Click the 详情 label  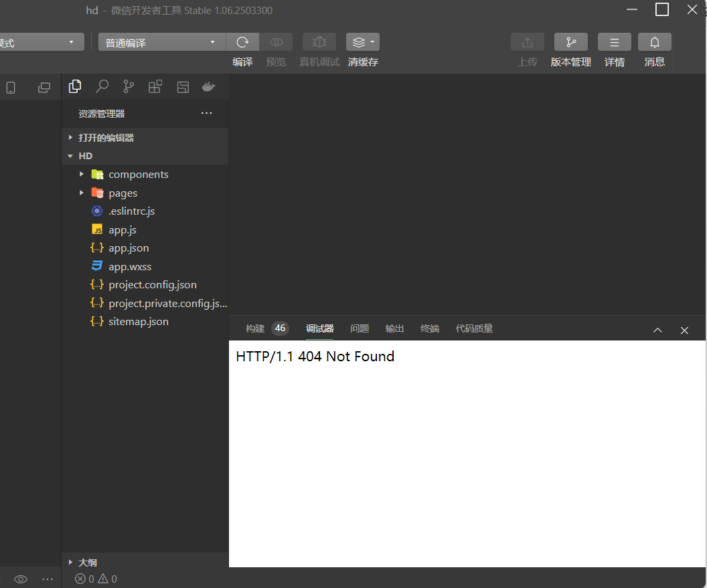[x=614, y=62]
